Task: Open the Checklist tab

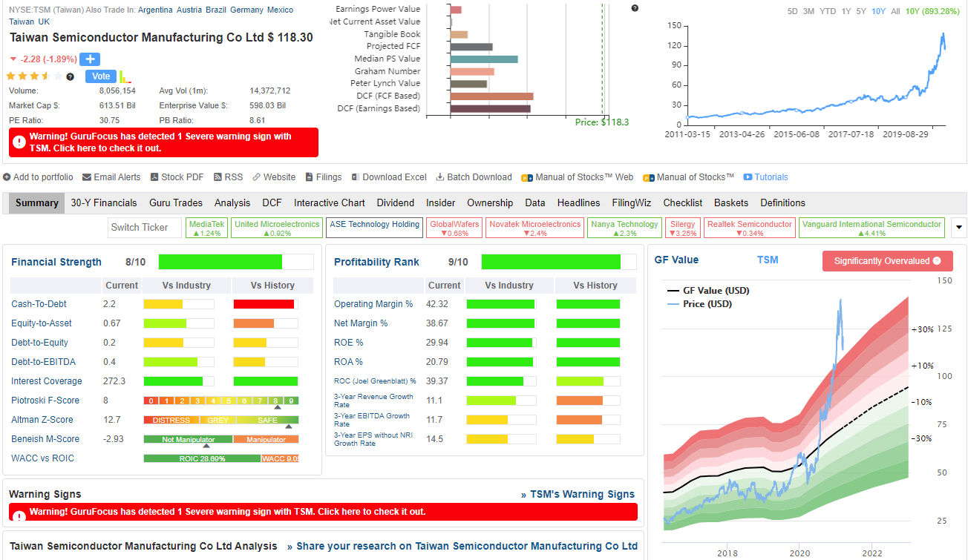Action: pos(683,202)
